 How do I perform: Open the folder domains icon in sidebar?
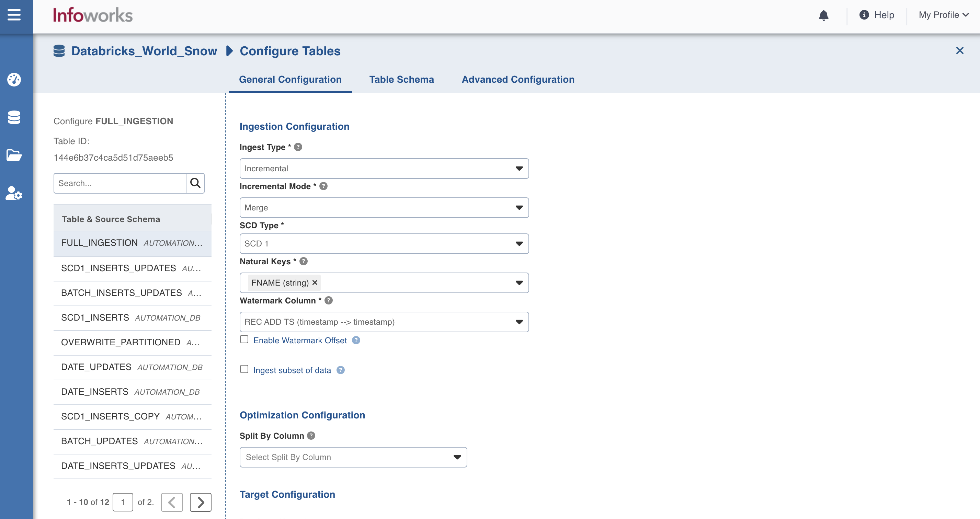pos(14,155)
